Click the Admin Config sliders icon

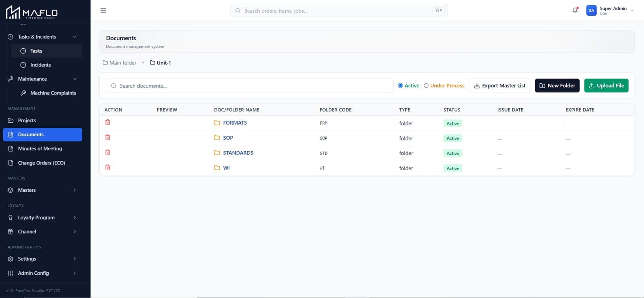tap(10, 273)
